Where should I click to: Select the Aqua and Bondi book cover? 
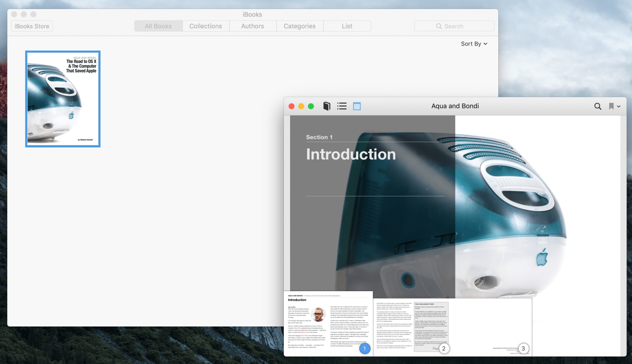click(63, 99)
